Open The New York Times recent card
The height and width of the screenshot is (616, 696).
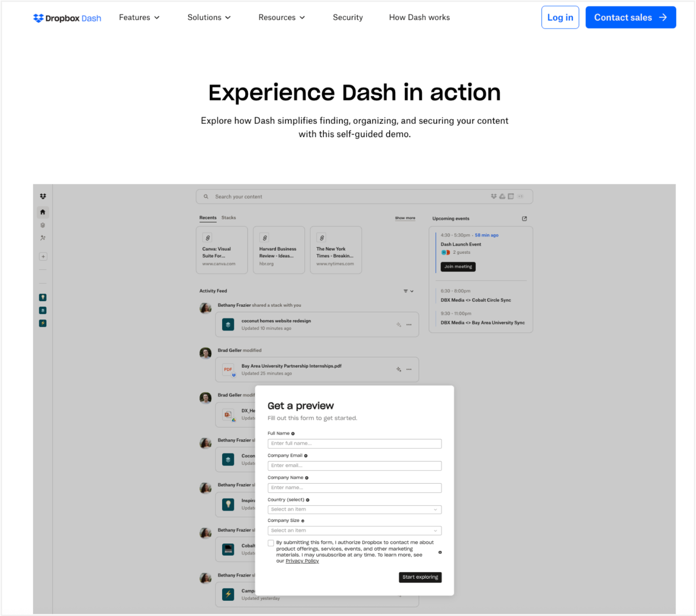point(336,250)
